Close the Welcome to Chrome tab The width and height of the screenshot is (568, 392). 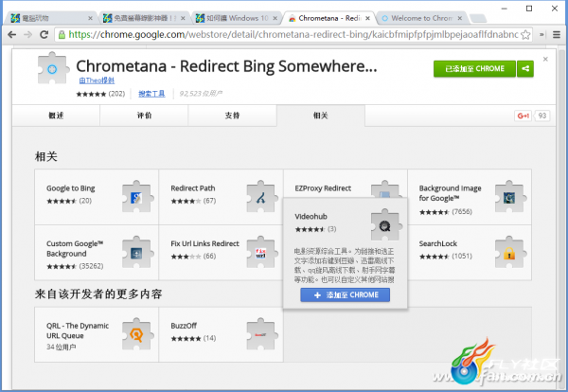(460, 18)
